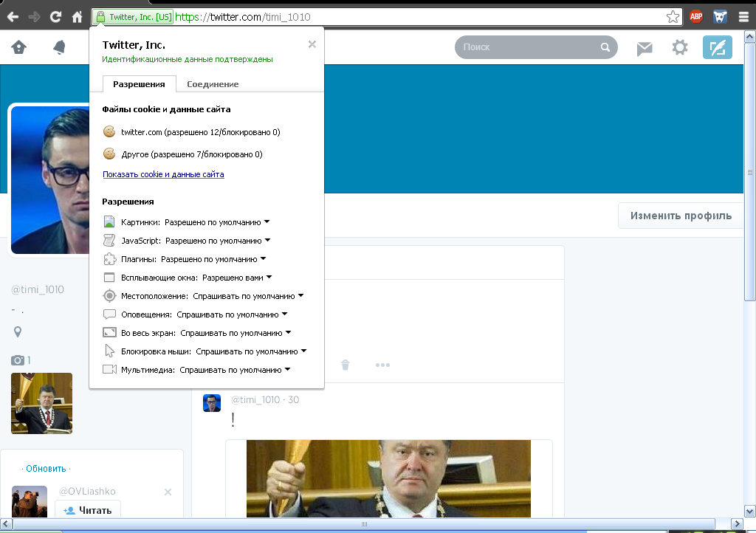
Task: Open tweet more options dots
Action: point(383,365)
